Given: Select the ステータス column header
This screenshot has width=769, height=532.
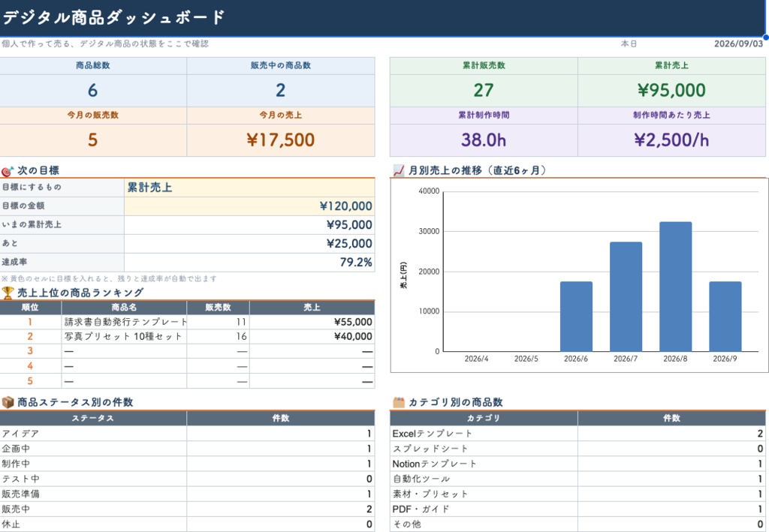Looking at the screenshot, I should [x=93, y=419].
